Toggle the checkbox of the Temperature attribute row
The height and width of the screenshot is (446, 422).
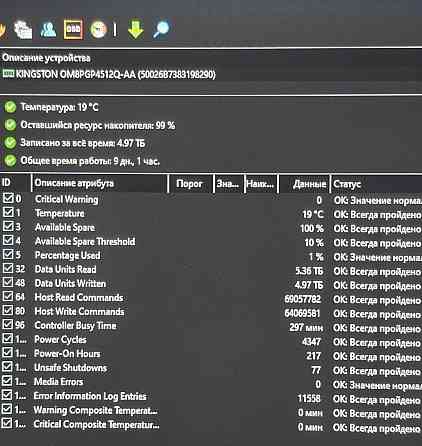click(7, 212)
